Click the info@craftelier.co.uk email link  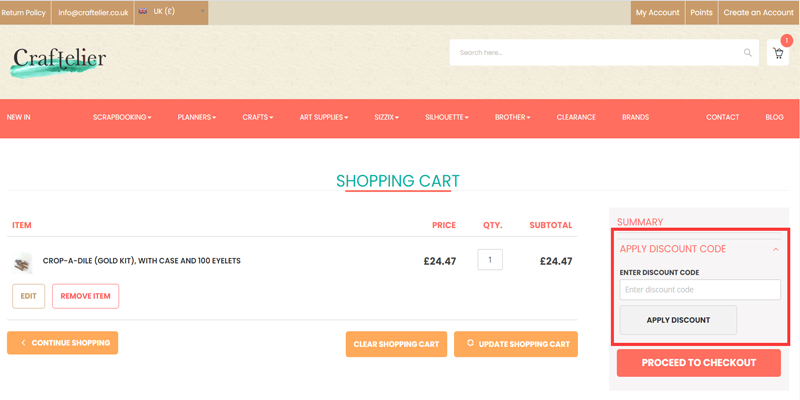pos(93,13)
